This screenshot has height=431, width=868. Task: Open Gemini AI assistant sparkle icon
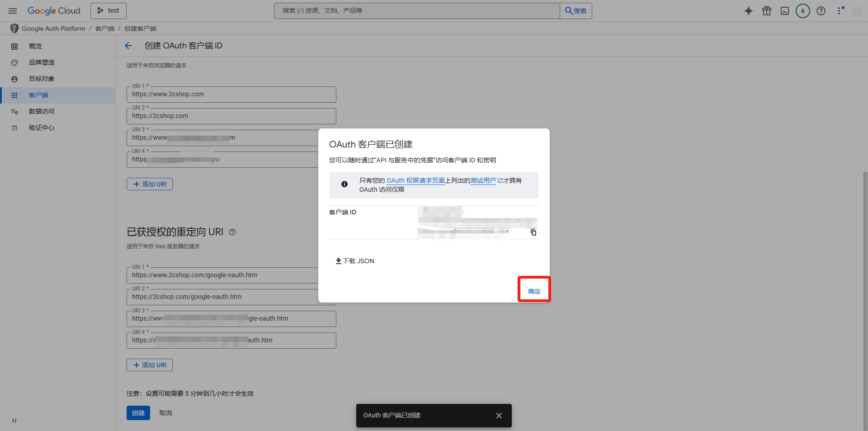(x=749, y=11)
